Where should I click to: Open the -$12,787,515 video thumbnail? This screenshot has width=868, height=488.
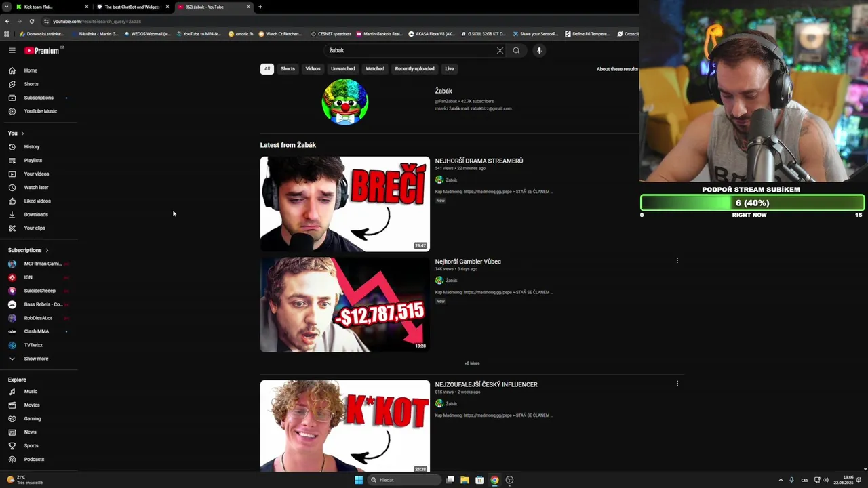pos(345,304)
